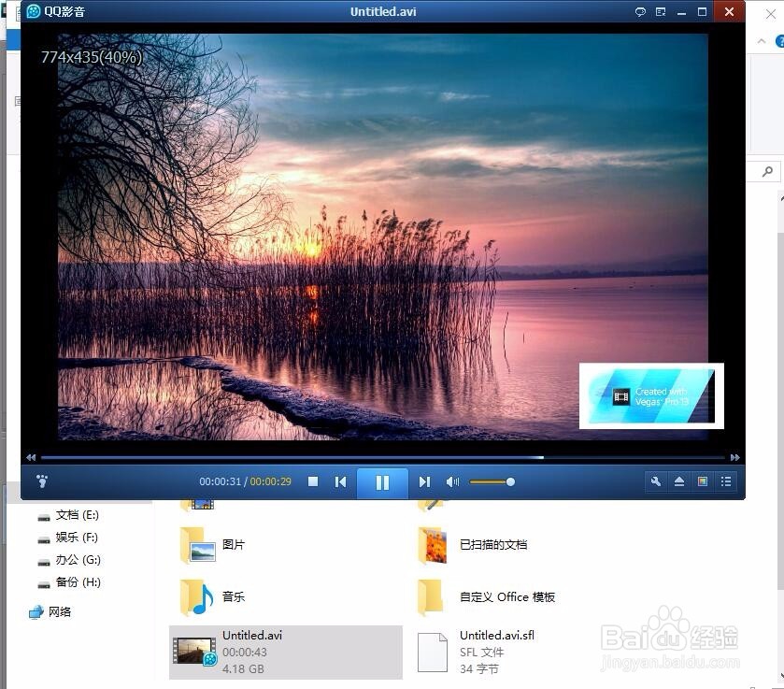The height and width of the screenshot is (689, 784).
Task: Open player settings with the wrench icon
Action: coord(656,481)
